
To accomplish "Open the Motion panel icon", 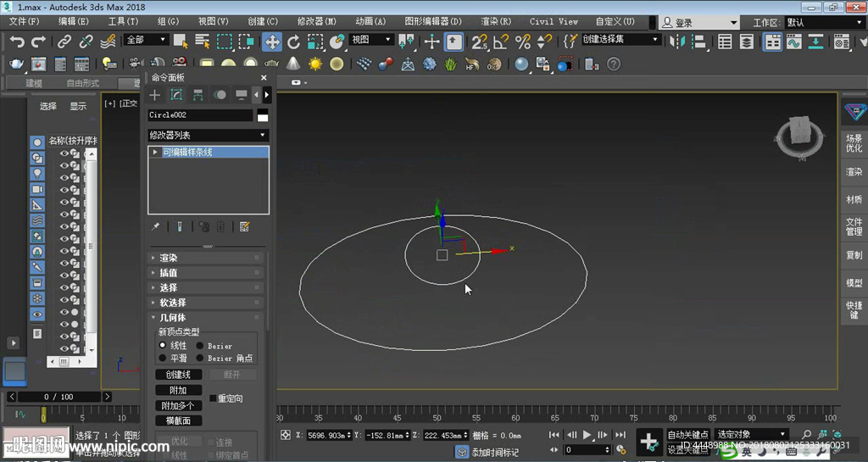I will (220, 95).
